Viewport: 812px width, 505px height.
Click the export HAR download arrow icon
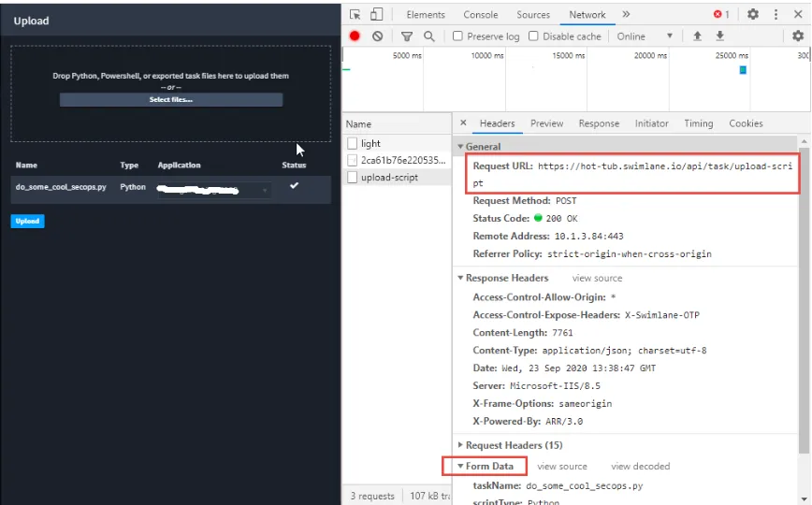click(719, 36)
